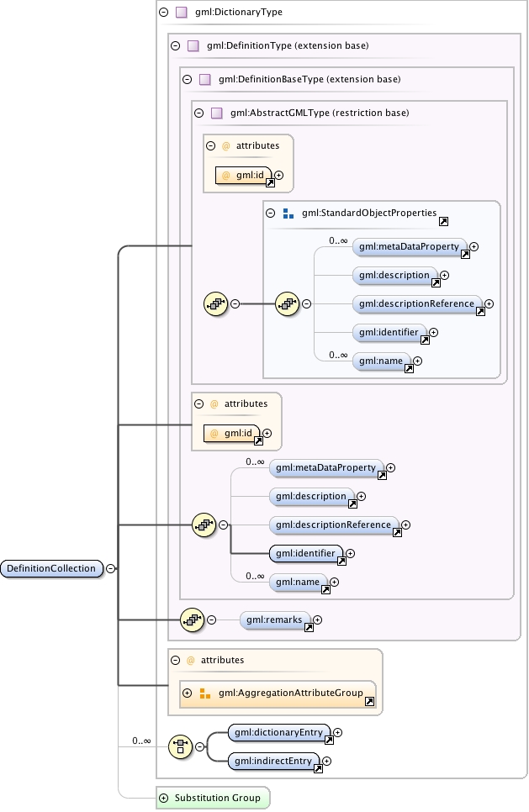Select gml:name in gml:StandardObjectProperties
Screen dimensions: 529x812
(x=381, y=361)
